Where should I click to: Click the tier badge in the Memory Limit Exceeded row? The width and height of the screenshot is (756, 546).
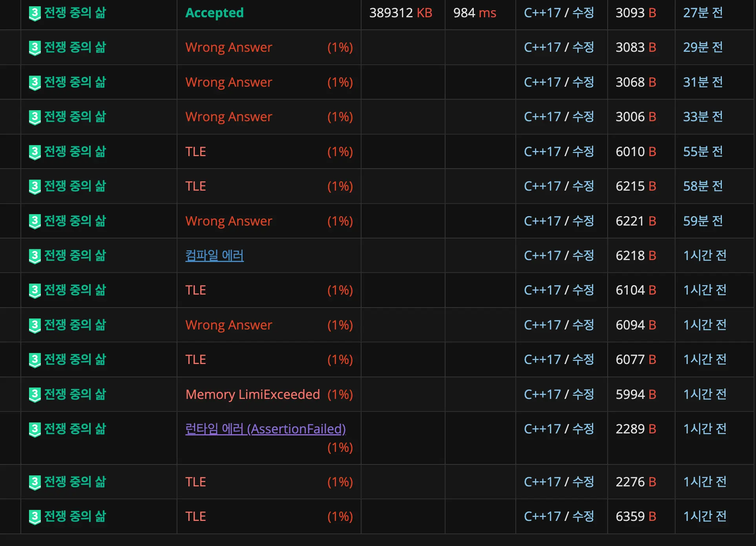tap(35, 395)
